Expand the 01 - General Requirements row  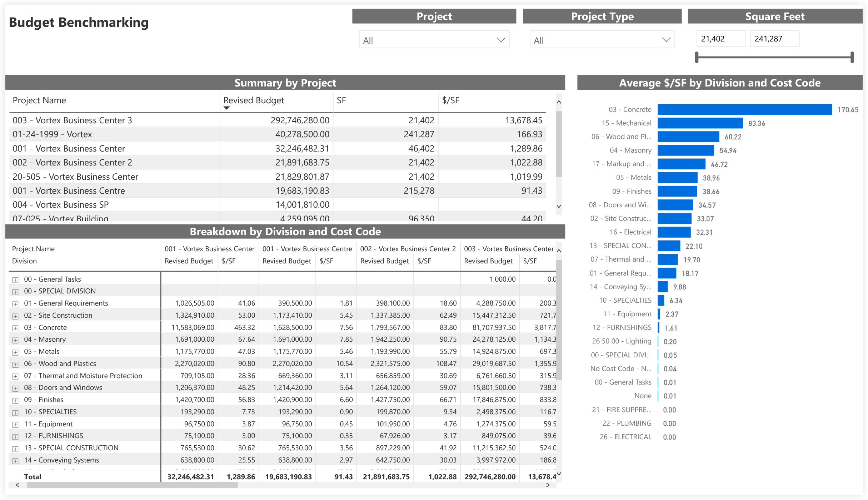click(x=15, y=304)
